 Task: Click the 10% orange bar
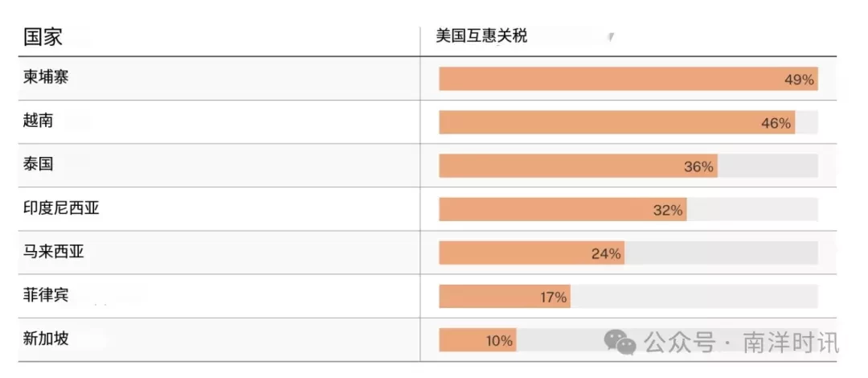[x=477, y=339]
